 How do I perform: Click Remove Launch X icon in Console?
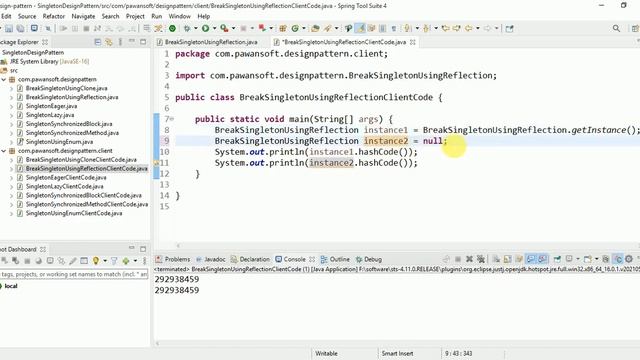469,259
